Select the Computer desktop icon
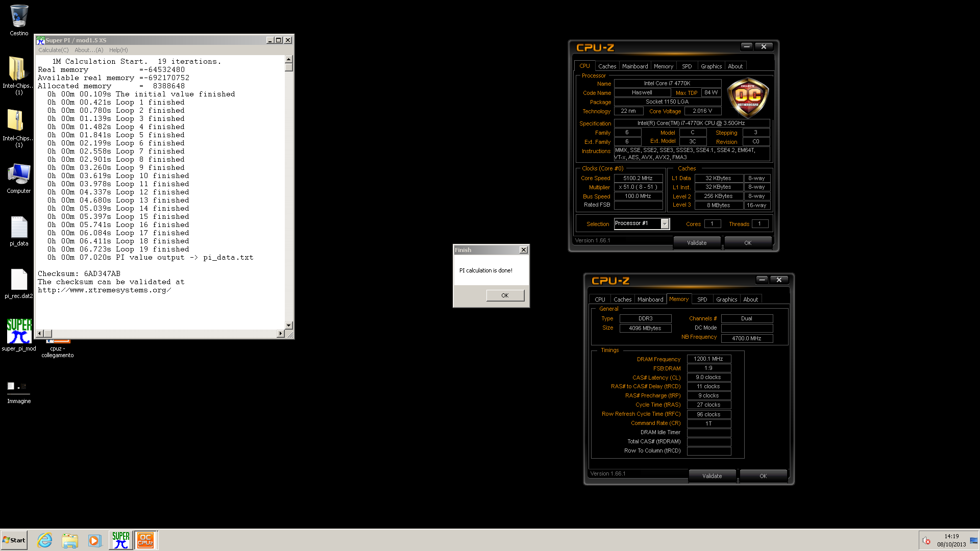This screenshot has height=551, width=980. click(19, 178)
